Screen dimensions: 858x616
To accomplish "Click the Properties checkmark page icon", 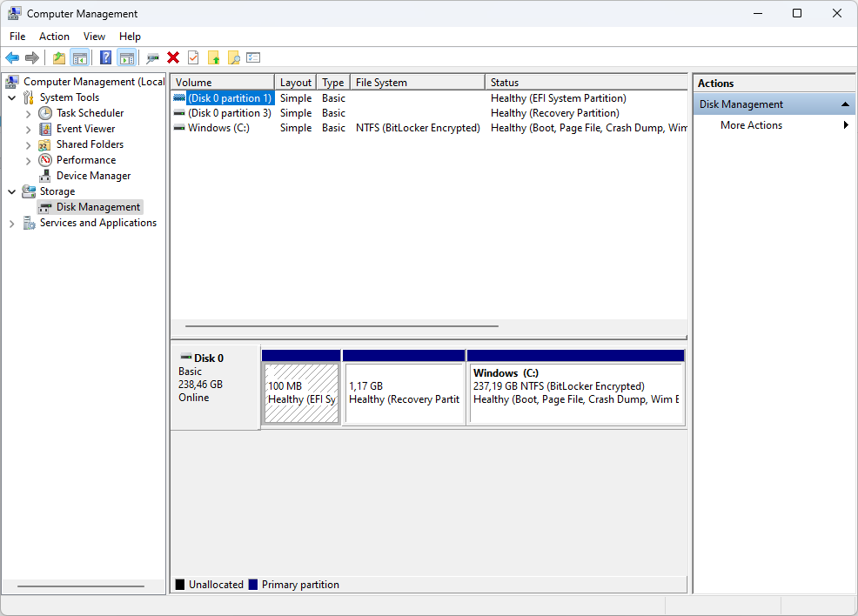I will [x=193, y=57].
